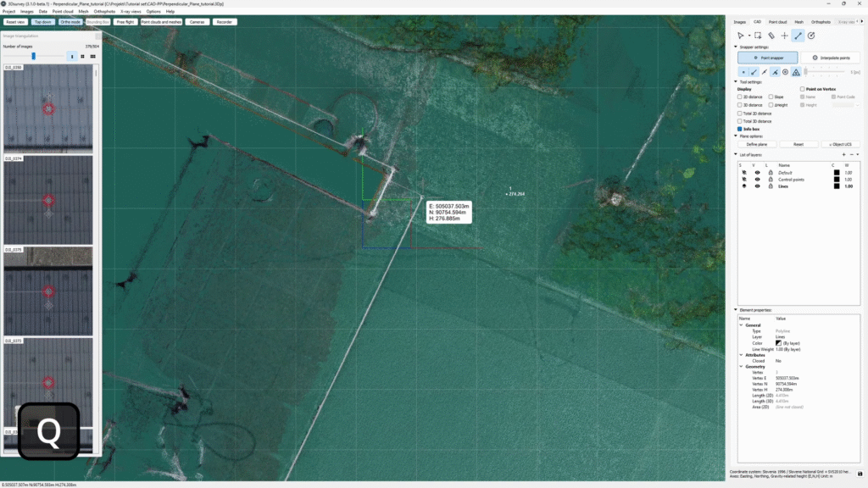Enable the Slope checkbox

pyautogui.click(x=771, y=97)
